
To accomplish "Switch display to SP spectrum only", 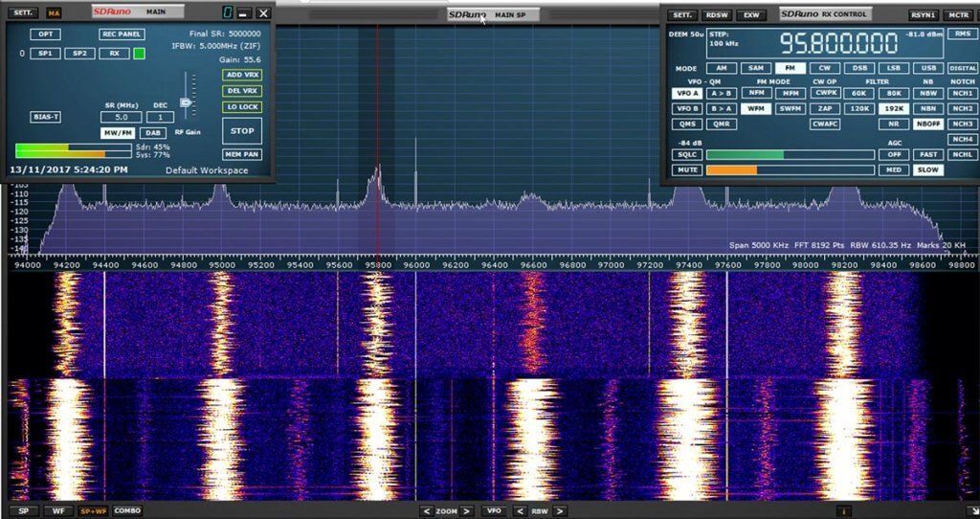I will pos(24,511).
